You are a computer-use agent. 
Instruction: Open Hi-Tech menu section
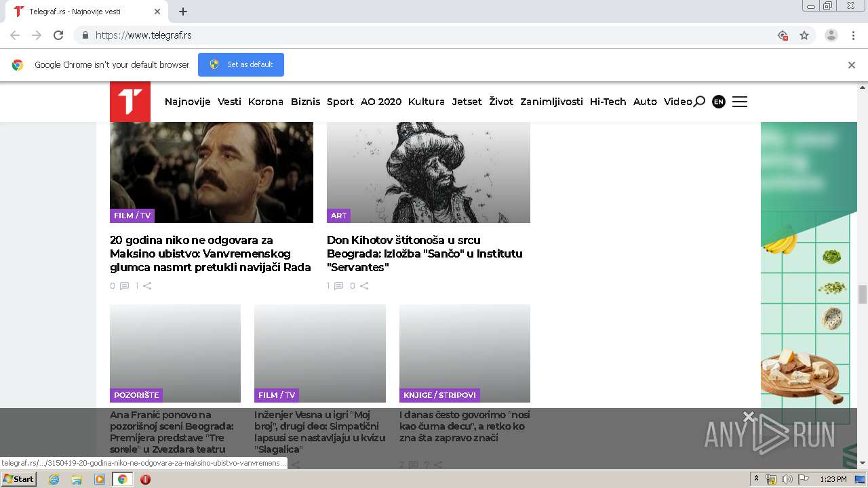pos(608,102)
